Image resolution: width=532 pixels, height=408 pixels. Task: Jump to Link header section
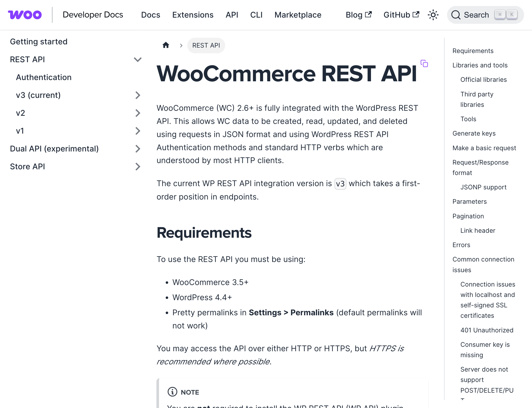478,231
